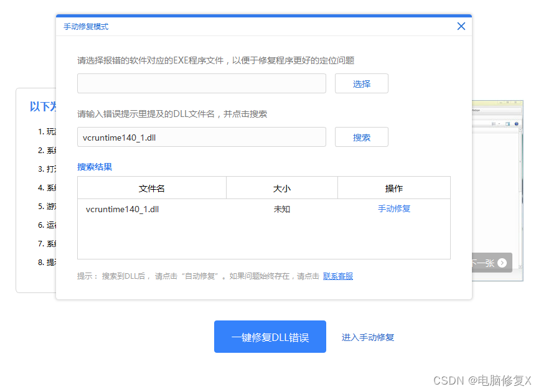Click the next-image arrow button behind dialog
541x392 pixels.
point(502,263)
